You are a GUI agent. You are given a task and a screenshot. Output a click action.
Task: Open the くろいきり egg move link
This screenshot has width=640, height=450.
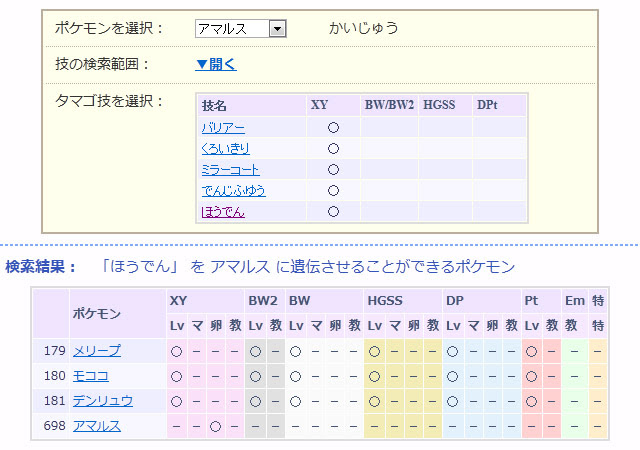tap(225, 149)
